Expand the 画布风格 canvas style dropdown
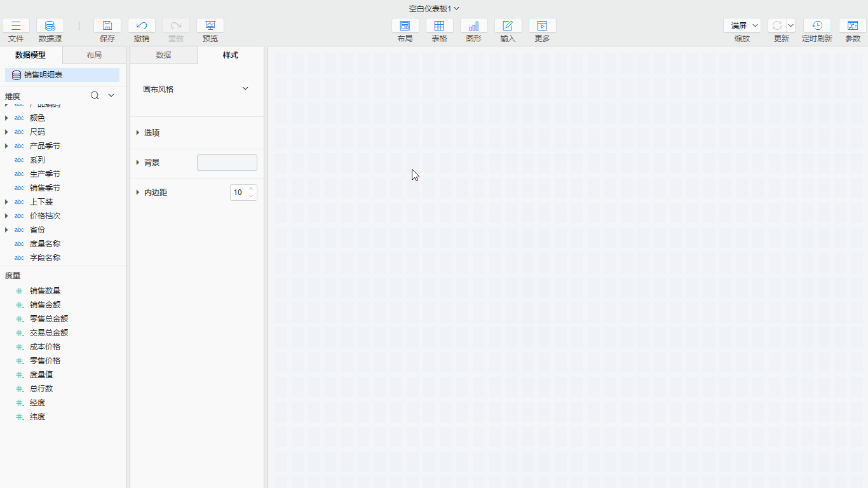Screen dimensions: 868x488 (245, 89)
